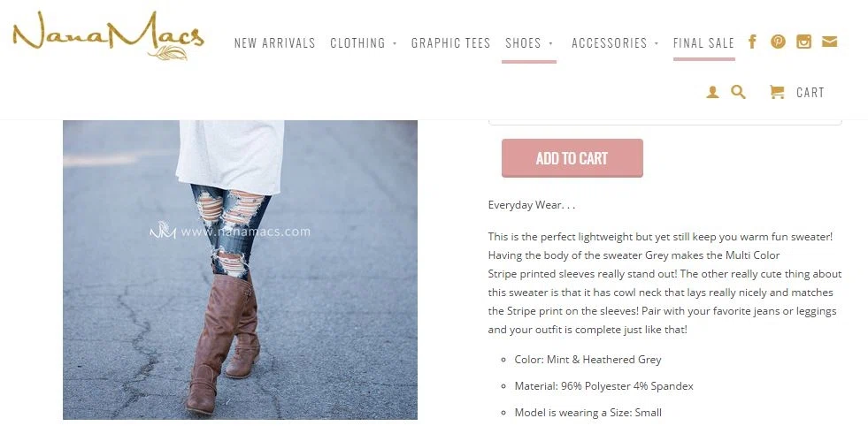Expand the Accessories dropdown menu
Screen dimensions: 868x426
(615, 43)
